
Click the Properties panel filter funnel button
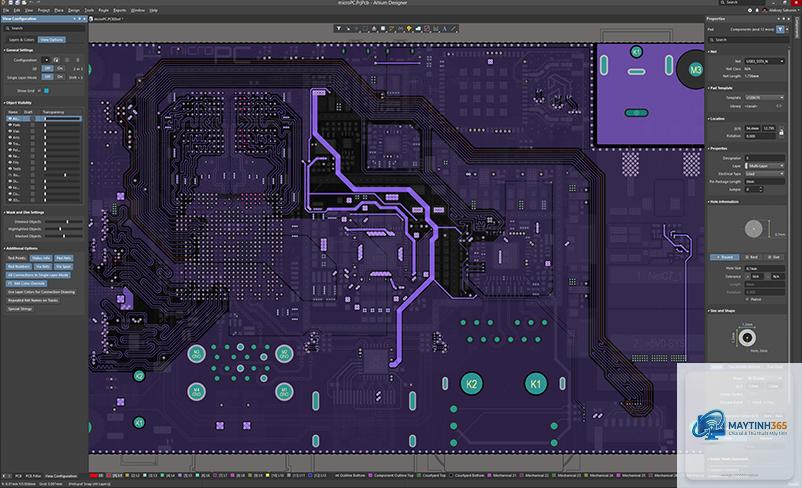781,30
